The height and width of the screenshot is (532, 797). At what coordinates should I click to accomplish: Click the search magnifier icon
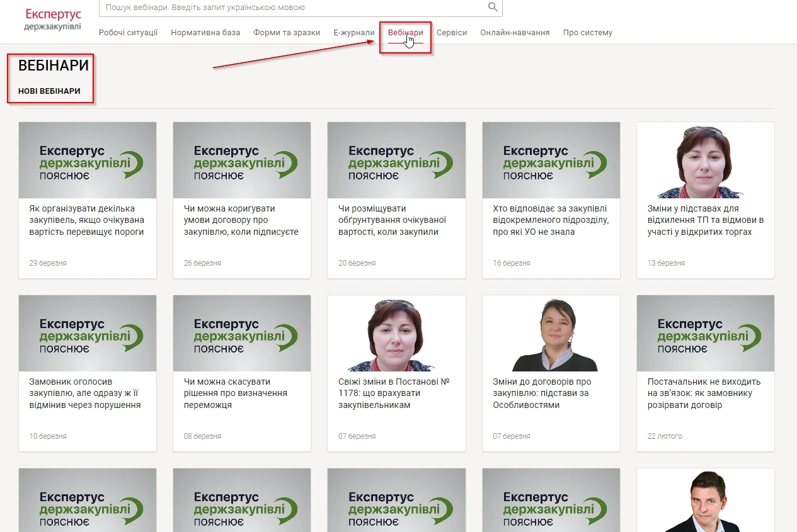(493, 8)
